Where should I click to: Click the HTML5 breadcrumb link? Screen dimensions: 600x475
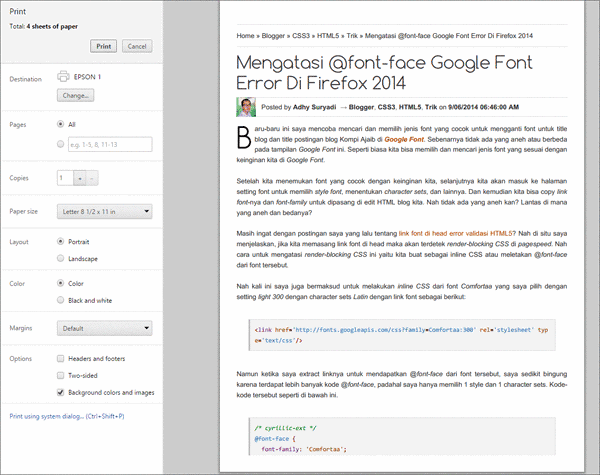(328, 36)
